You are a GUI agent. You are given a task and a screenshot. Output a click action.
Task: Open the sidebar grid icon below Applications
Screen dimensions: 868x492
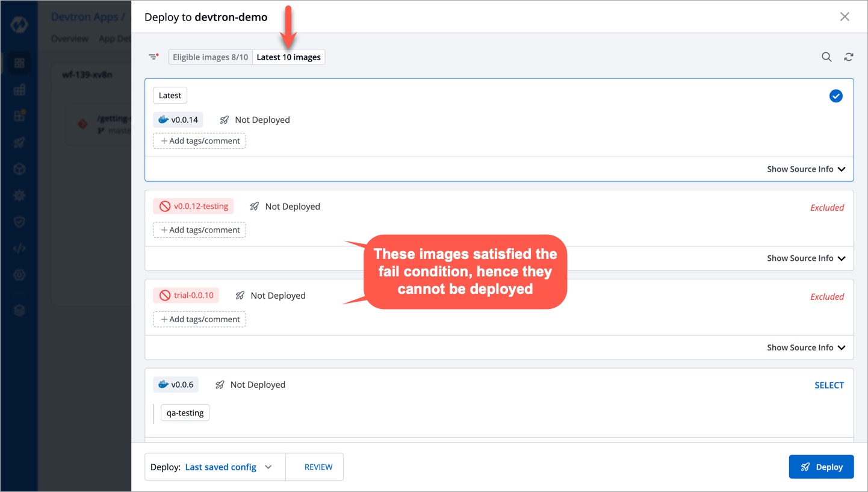pyautogui.click(x=19, y=90)
